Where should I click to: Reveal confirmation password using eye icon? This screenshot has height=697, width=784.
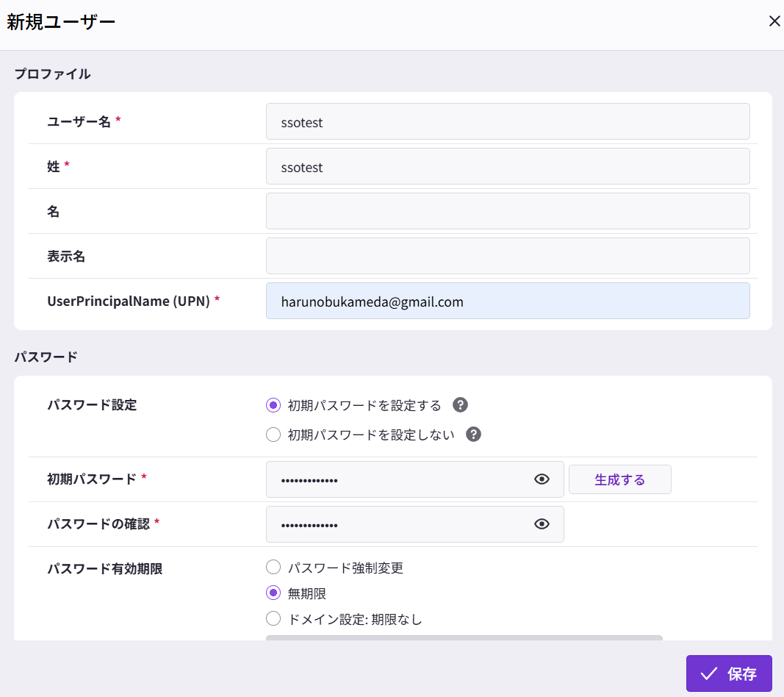542,524
